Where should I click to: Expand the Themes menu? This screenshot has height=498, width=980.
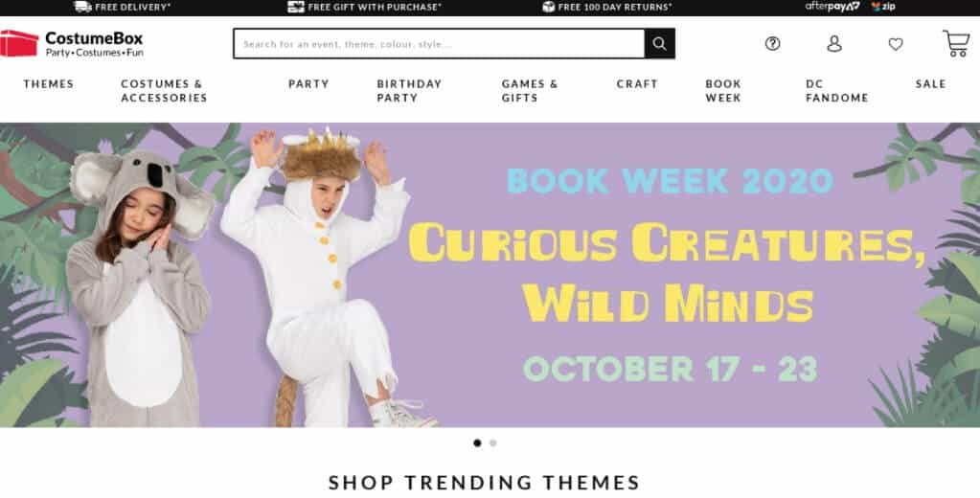(49, 83)
